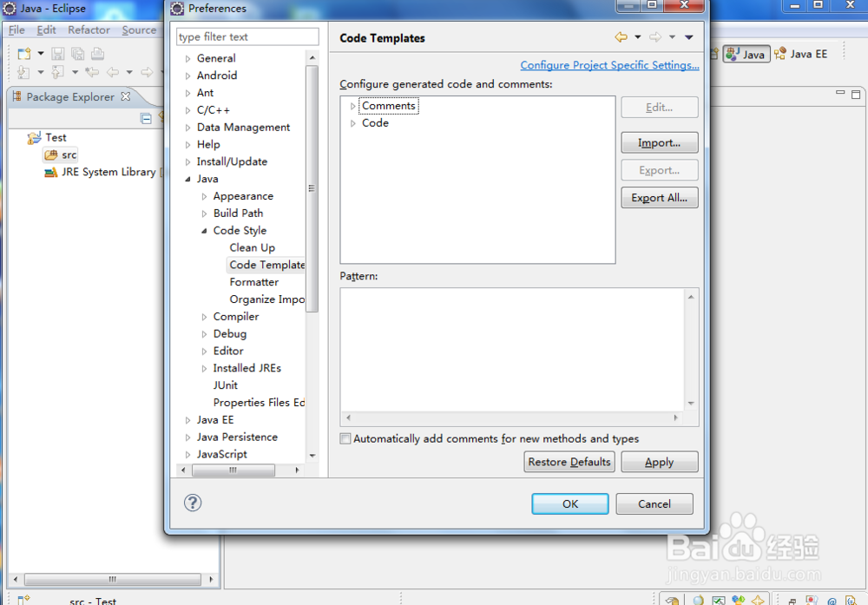This screenshot has height=605, width=868.
Task: Open Eclipse Back history dropdown arrow
Action: [x=129, y=72]
